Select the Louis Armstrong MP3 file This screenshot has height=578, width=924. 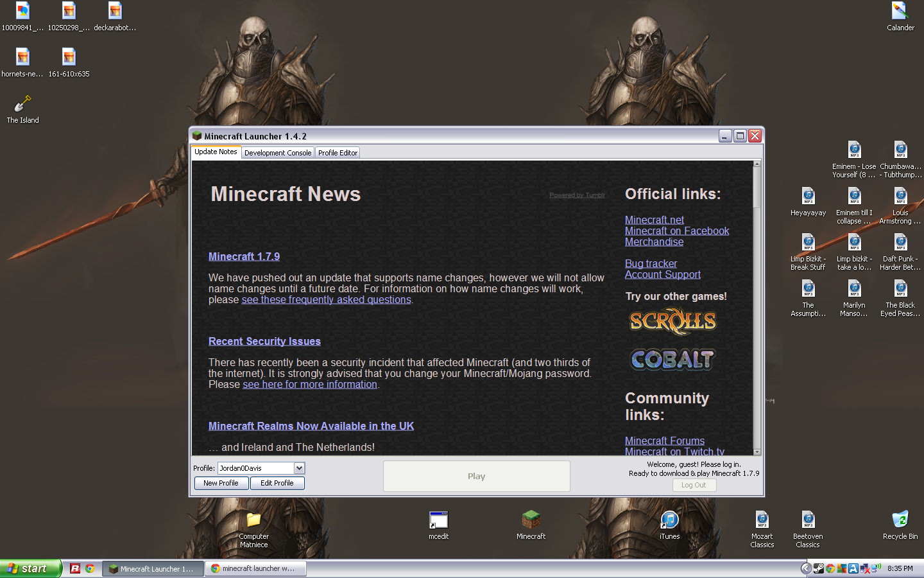(x=900, y=206)
